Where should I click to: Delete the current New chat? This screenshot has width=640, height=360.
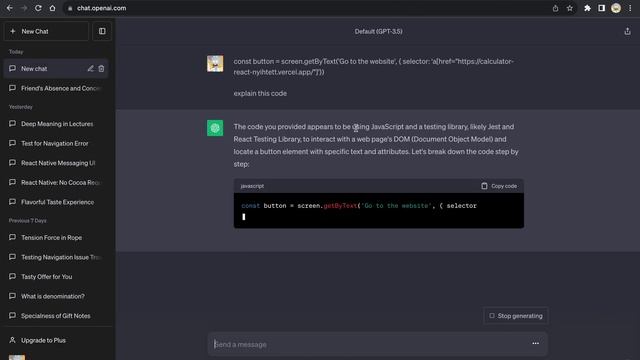(101, 69)
